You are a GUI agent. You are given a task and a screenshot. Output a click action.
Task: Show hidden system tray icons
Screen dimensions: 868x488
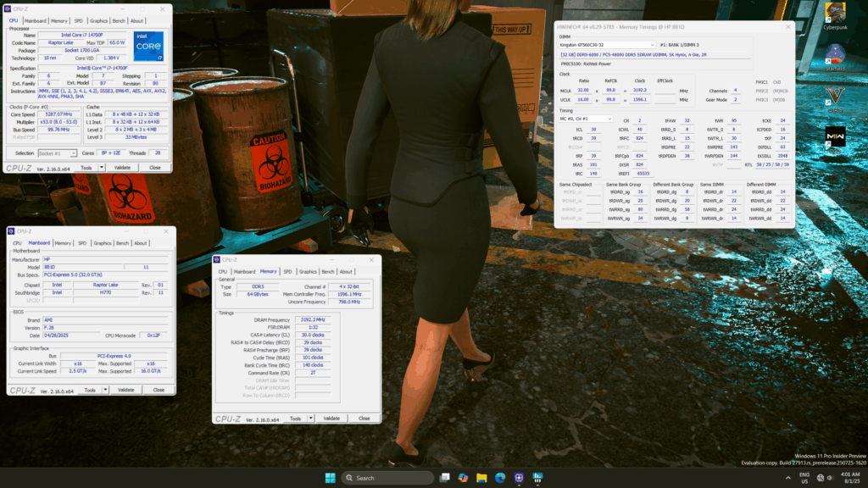[787, 478]
